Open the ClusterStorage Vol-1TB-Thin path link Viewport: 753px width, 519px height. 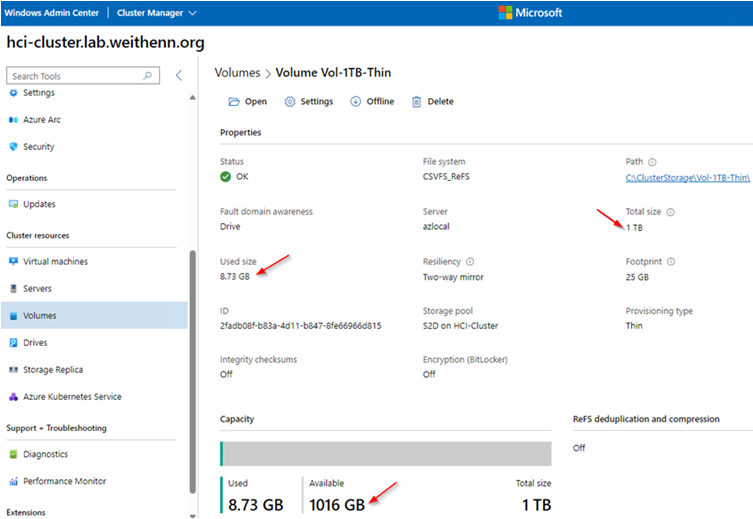688,177
